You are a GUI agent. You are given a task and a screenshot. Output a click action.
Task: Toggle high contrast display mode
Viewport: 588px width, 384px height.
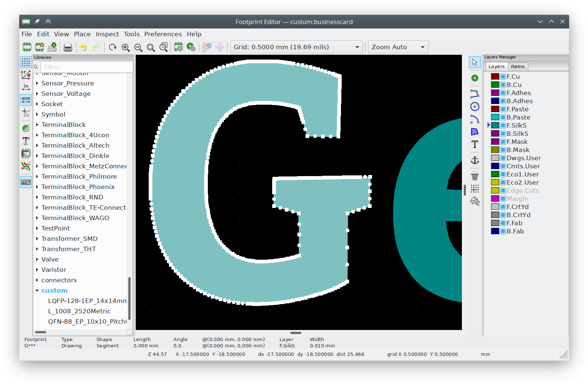[26, 166]
